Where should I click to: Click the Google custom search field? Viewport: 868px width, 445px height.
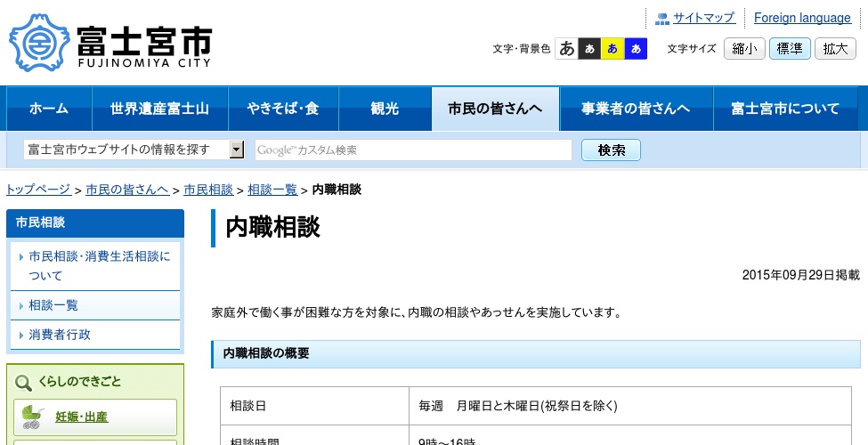413,150
